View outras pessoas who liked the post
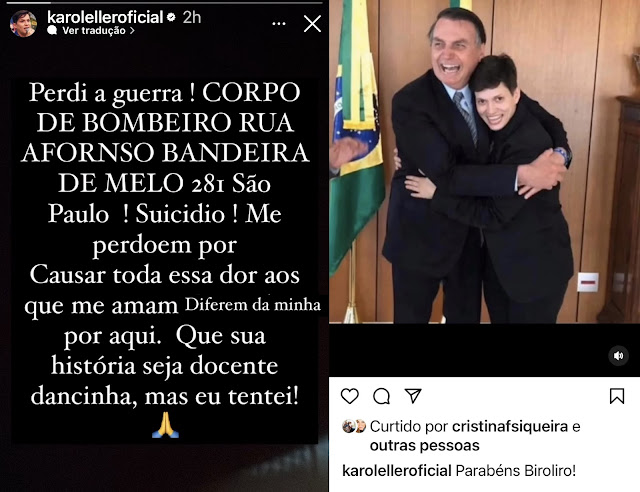Image resolution: width=640 pixels, height=492 pixels. pos(424,445)
